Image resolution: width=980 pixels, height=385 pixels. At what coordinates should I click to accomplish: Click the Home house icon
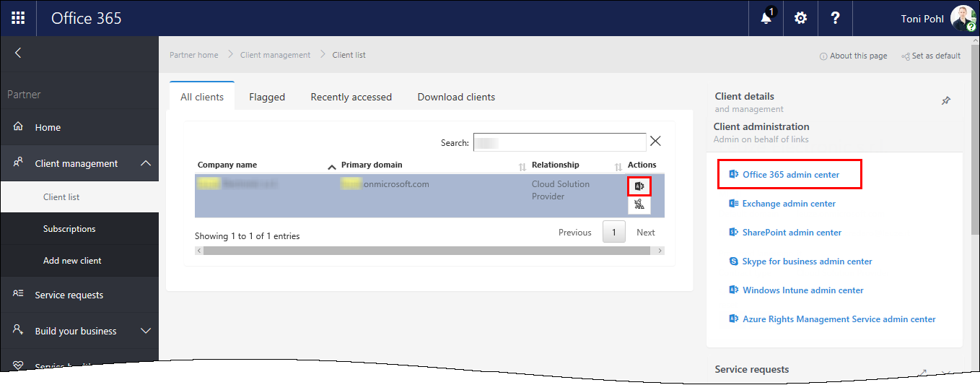19,126
